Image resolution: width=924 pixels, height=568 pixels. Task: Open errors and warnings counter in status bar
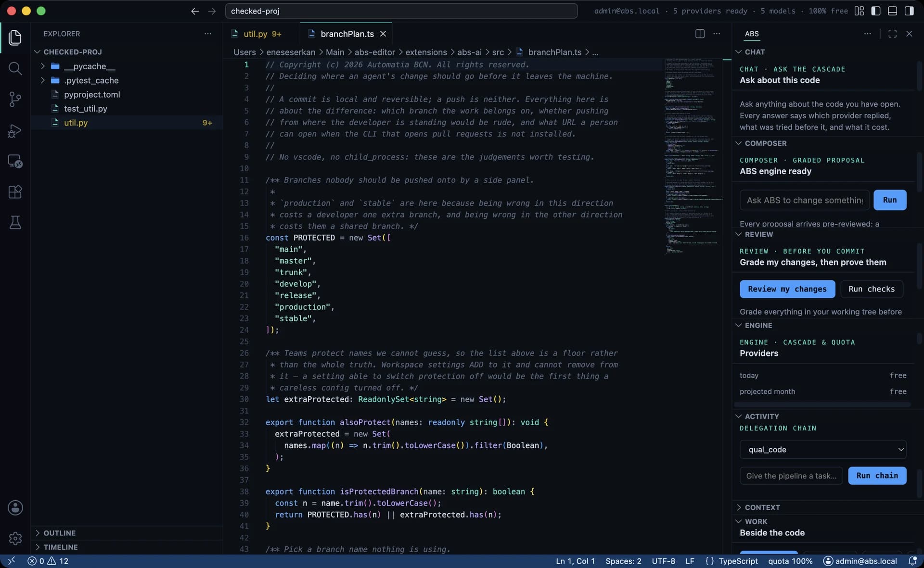(48, 561)
